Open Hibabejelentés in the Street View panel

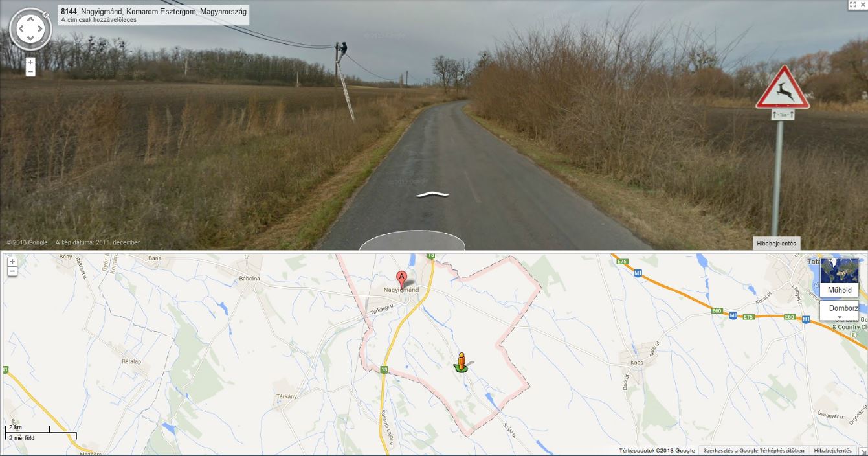point(777,244)
